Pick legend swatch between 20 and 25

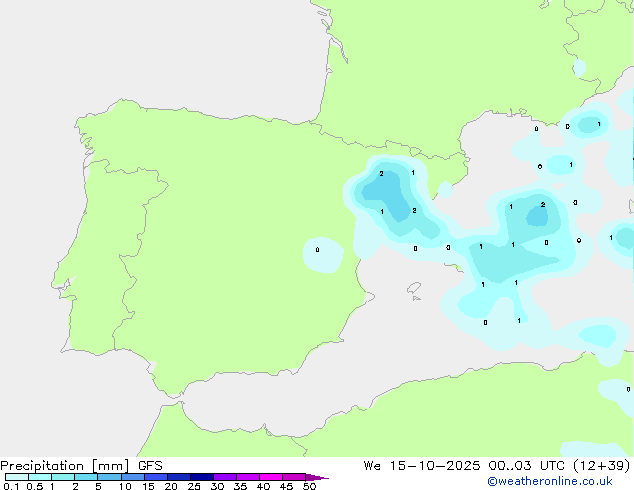(179, 477)
